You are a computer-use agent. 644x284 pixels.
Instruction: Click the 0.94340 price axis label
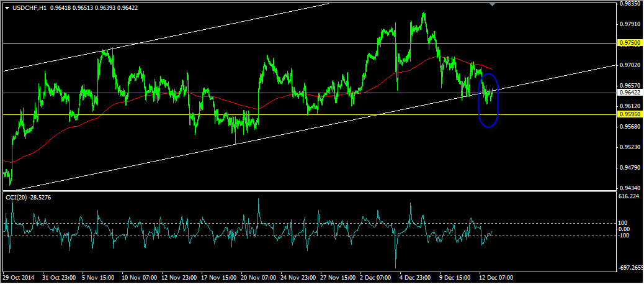tap(630, 188)
